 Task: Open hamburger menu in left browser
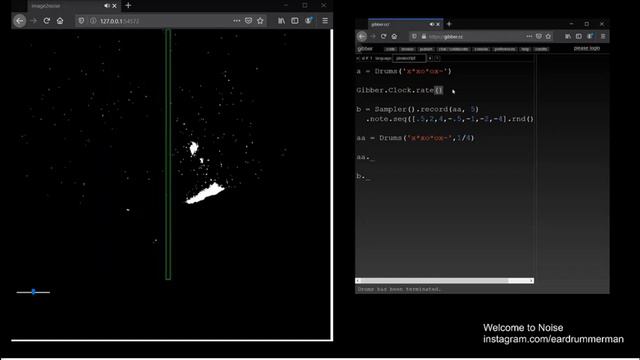point(325,21)
